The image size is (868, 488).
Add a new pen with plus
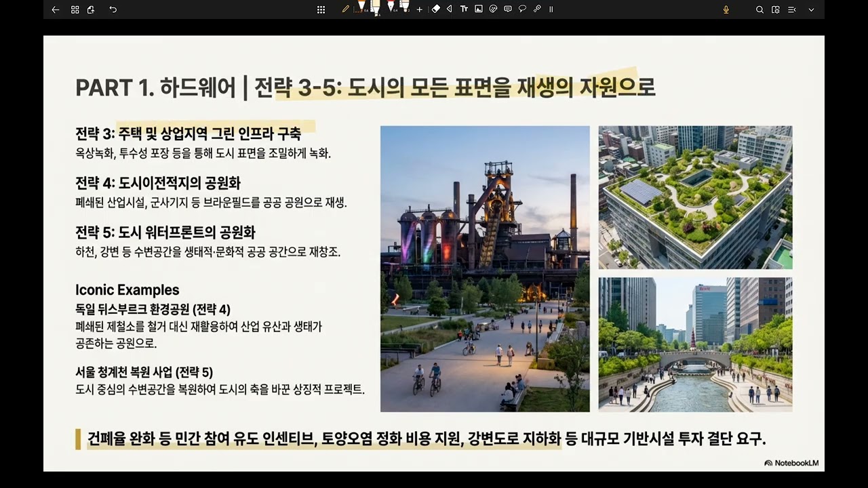pyautogui.click(x=420, y=9)
